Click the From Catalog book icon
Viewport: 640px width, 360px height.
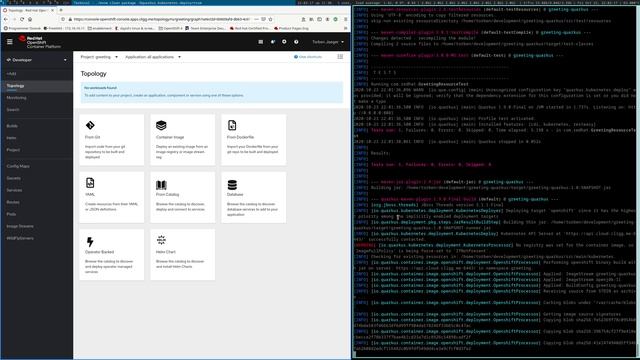(161, 184)
